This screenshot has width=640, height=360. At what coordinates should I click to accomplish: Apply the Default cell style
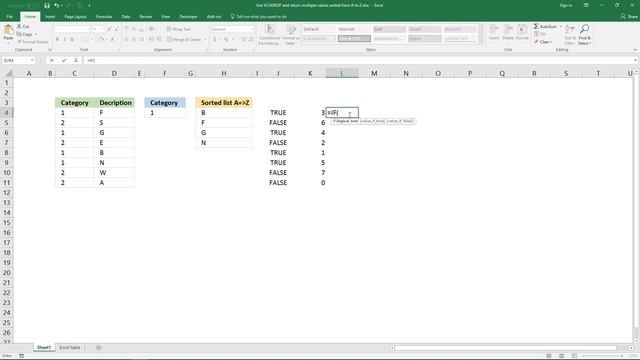pyautogui.click(x=318, y=29)
